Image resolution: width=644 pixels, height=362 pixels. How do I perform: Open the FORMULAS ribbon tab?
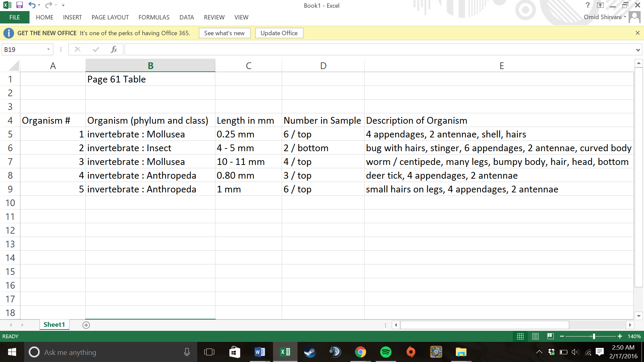point(154,17)
